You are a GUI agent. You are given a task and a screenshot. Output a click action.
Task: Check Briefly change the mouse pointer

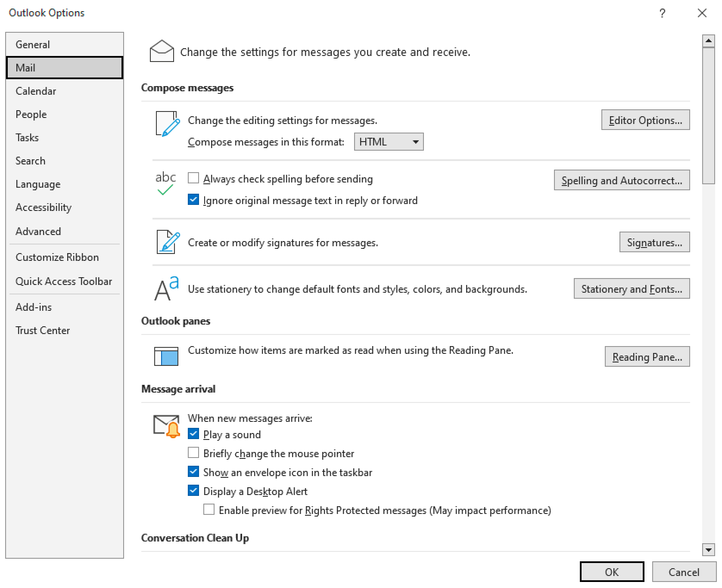[x=193, y=452]
